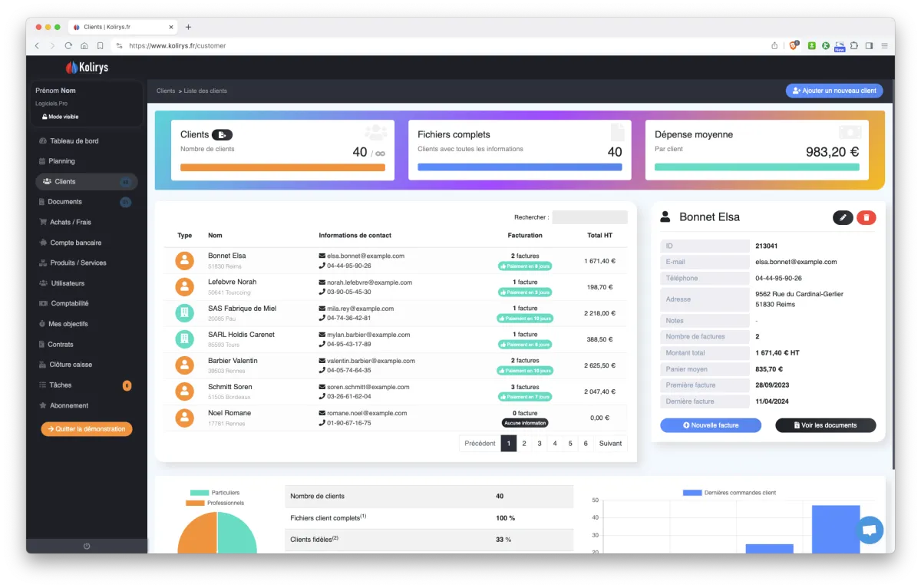The width and height of the screenshot is (921, 588).
Task: Click the power icon at sidebar bottom
Action: [86, 546]
